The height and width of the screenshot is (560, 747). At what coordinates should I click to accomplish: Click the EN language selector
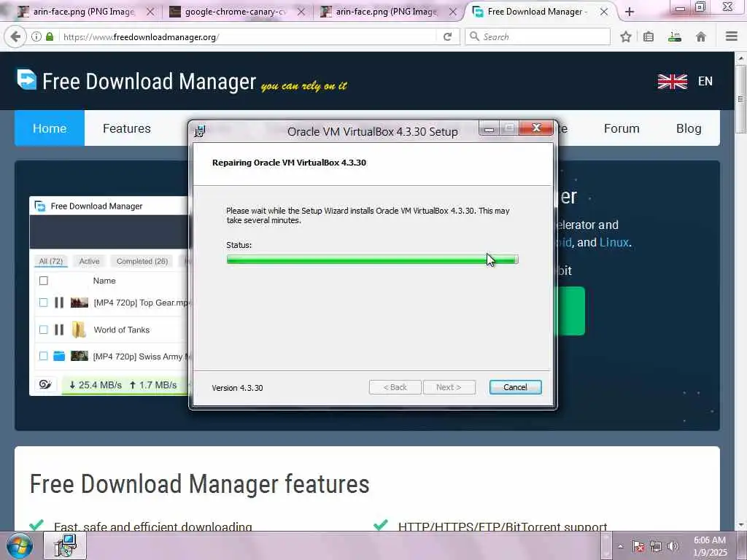pyautogui.click(x=705, y=82)
